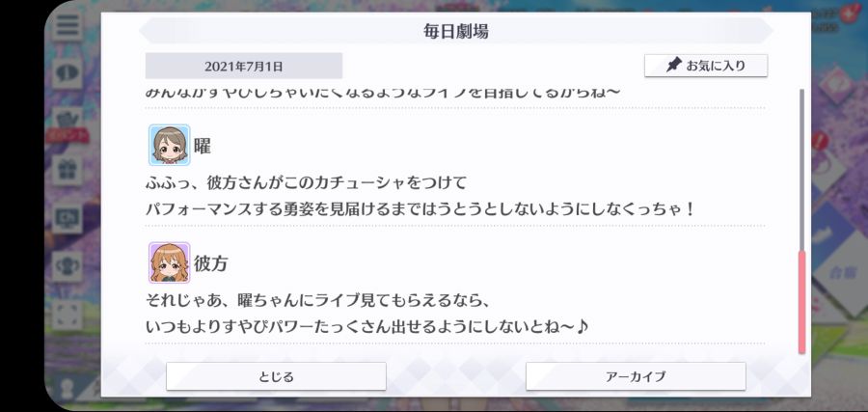Image resolution: width=868 pixels, height=412 pixels.
Task: Tap the 曜 character avatar
Action: [170, 145]
